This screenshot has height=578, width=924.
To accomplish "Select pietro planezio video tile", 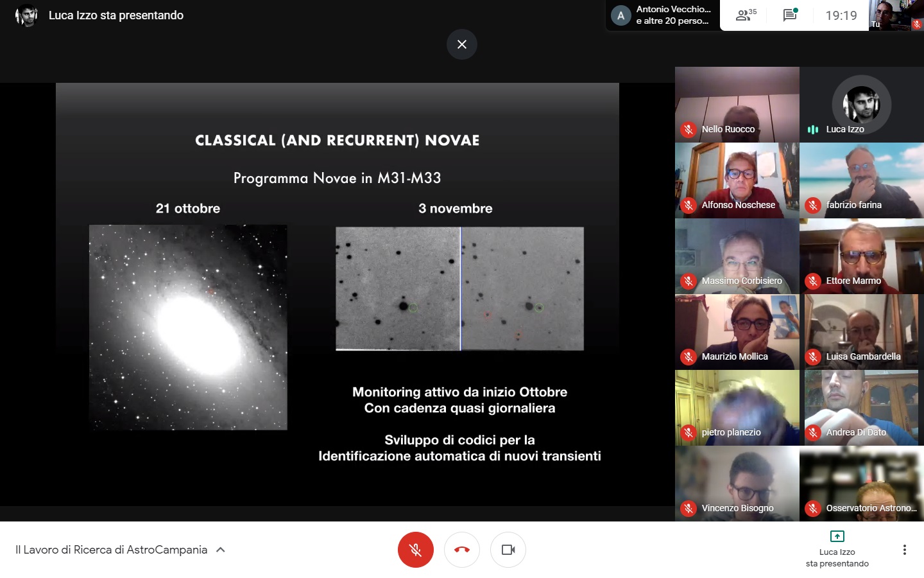I will (737, 408).
